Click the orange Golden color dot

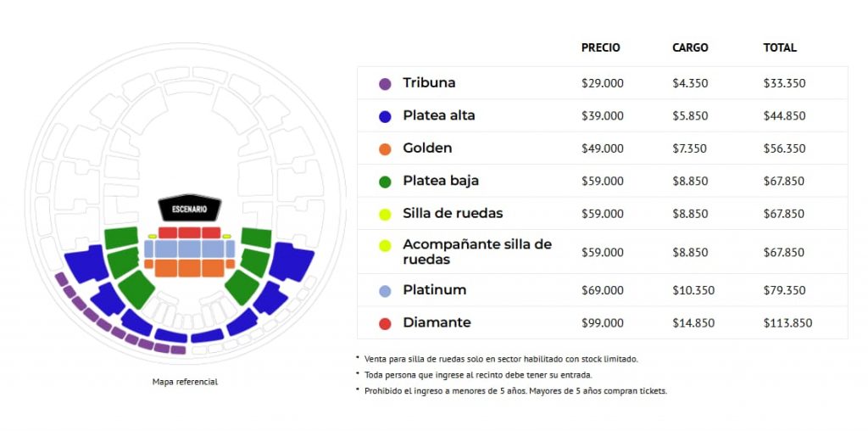point(385,149)
